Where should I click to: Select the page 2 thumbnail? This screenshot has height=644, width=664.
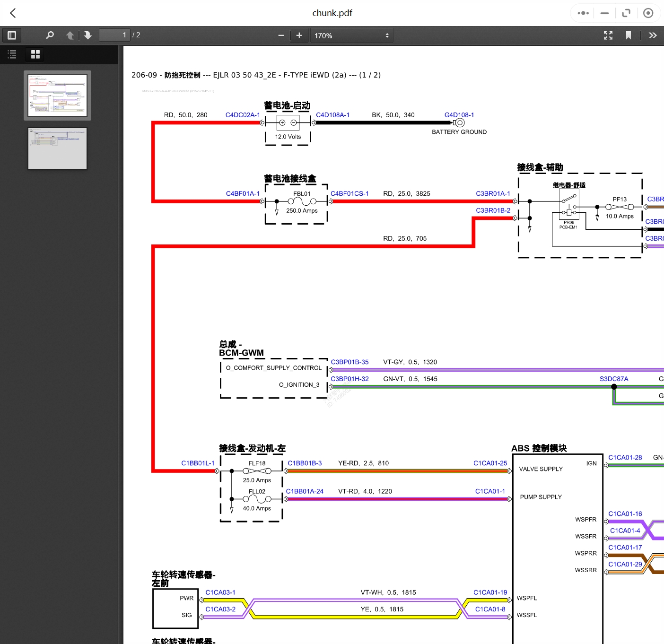[x=57, y=148]
